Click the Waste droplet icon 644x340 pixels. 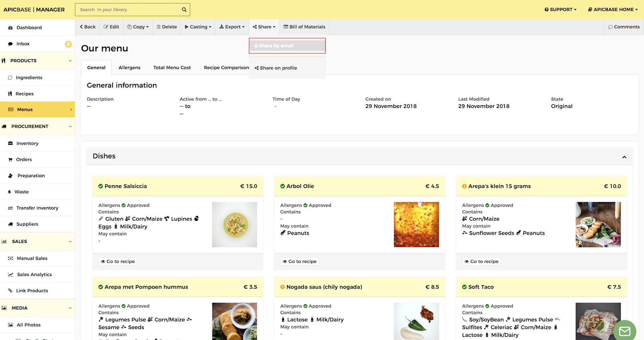10,192
